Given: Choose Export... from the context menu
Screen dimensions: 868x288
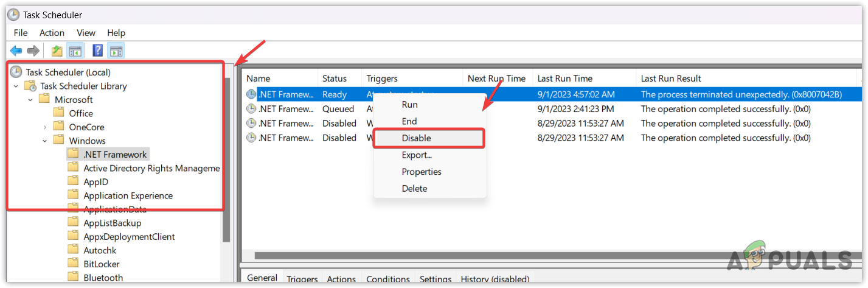Looking at the screenshot, I should coord(429,155).
